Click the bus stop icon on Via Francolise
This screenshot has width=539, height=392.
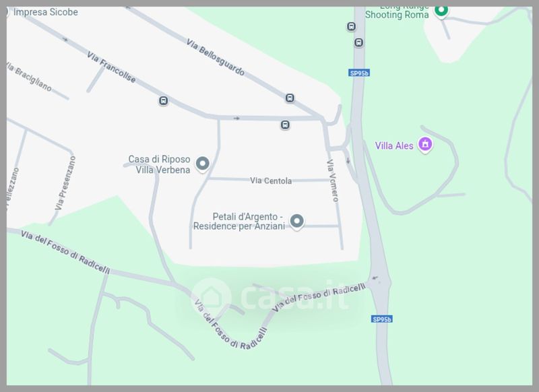[x=163, y=100]
